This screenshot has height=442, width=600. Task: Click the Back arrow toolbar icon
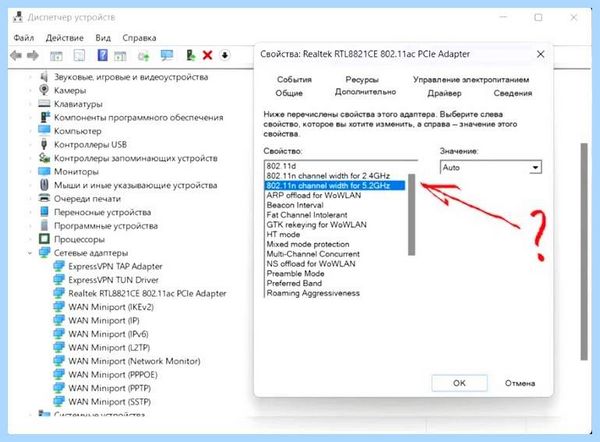coord(15,56)
